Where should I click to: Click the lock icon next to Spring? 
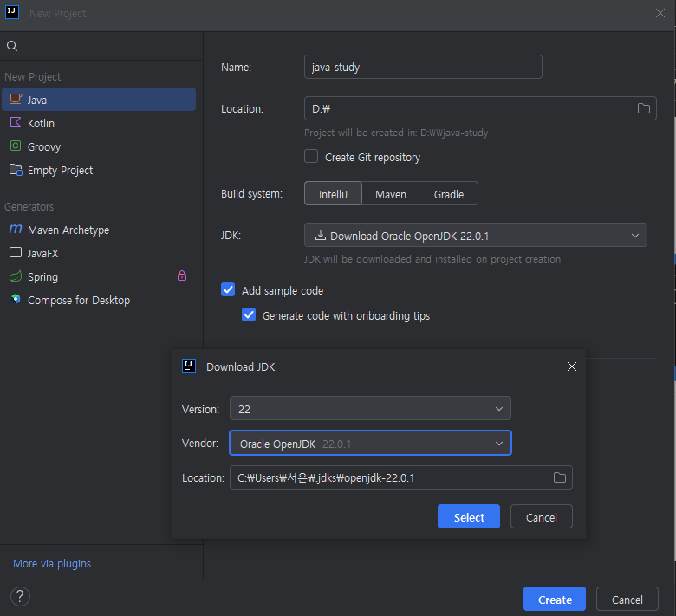pyautogui.click(x=182, y=276)
